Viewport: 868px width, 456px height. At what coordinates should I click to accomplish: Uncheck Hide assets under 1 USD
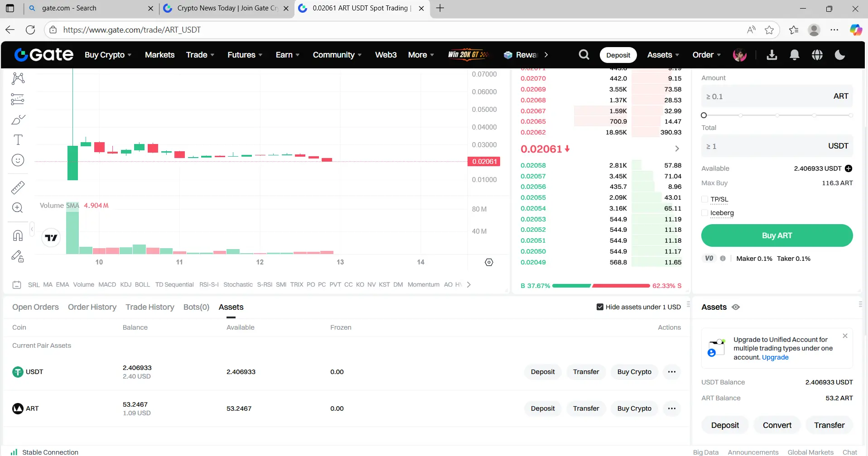[x=600, y=307]
